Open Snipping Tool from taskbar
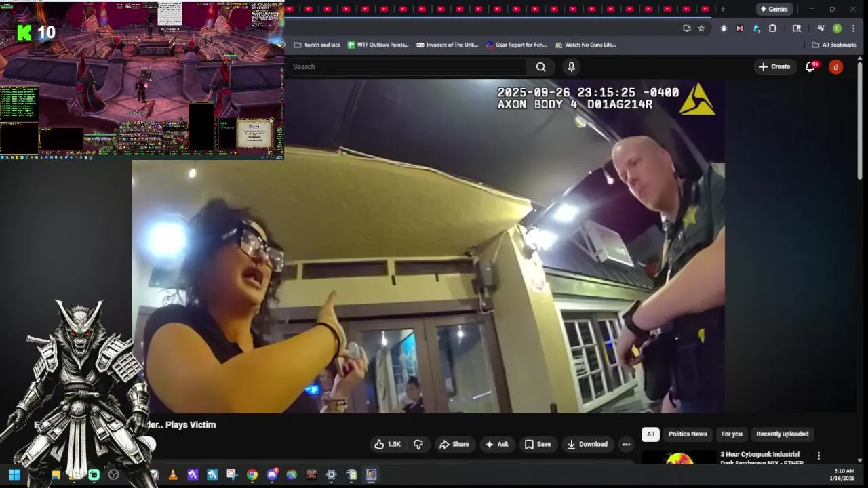 (x=232, y=474)
